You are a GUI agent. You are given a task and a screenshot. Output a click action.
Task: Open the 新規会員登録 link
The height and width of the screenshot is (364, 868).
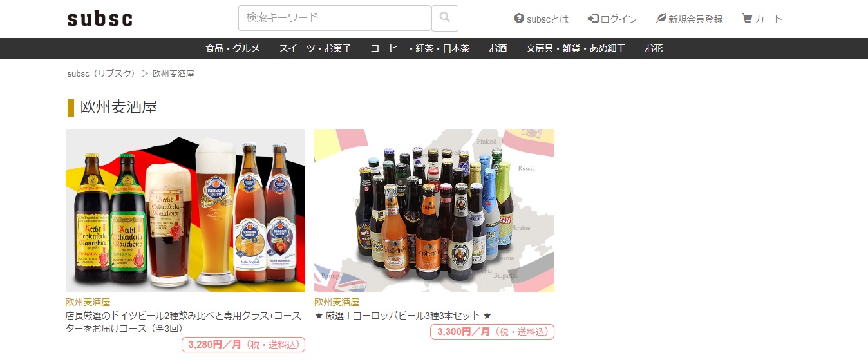tap(690, 19)
